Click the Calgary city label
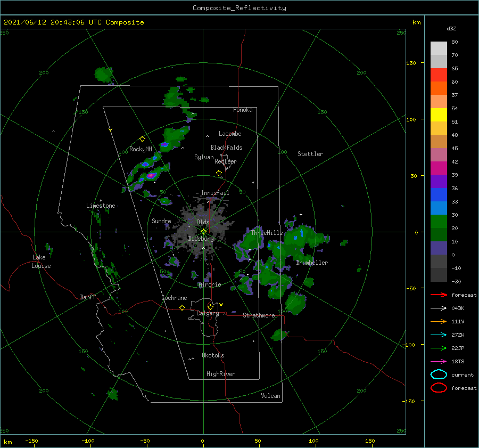Viewport: 479px width, 448px height. pyautogui.click(x=208, y=313)
